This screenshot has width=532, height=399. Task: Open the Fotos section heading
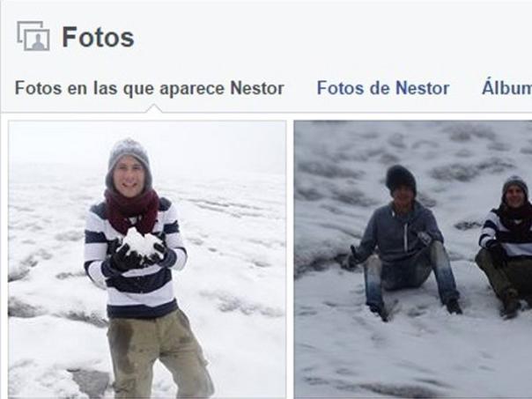[98, 37]
